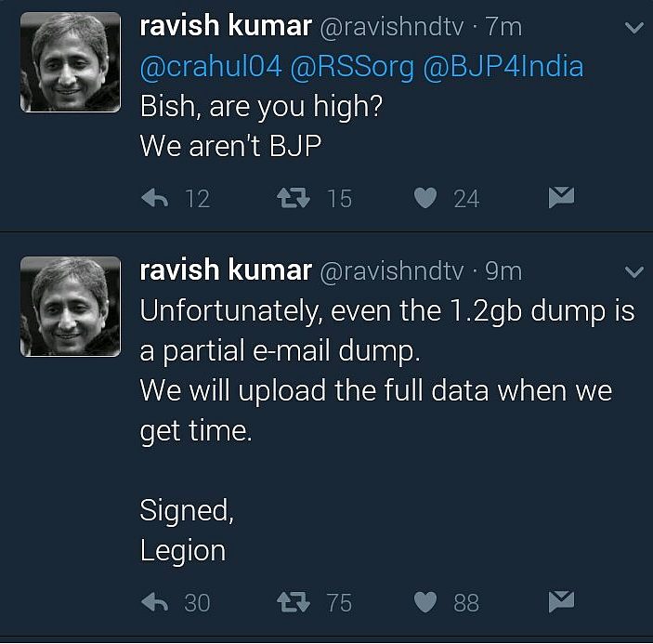Open the 9m timestamp of second tweet

tap(503, 271)
